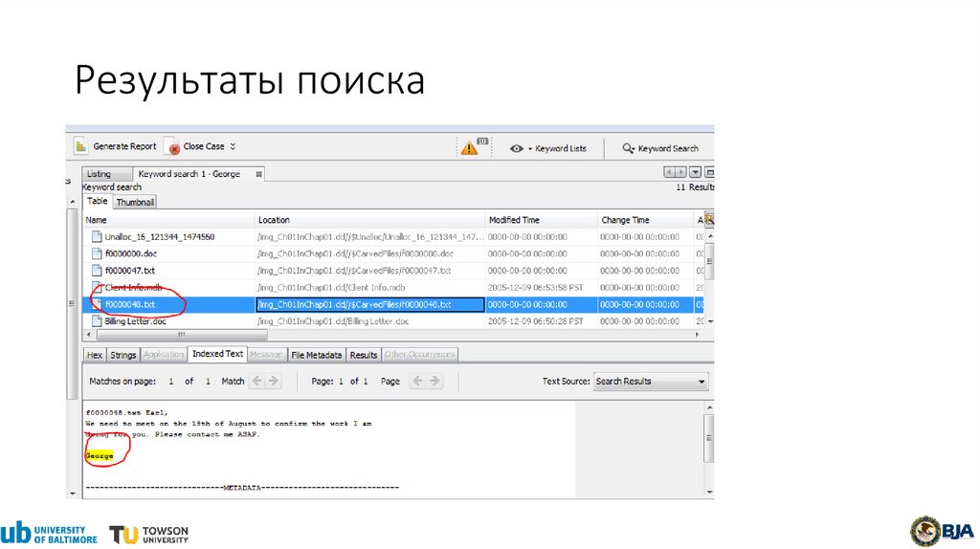This screenshot has width=980, height=549.
Task: Click the text pane's scroll up arrow
Action: tap(709, 407)
